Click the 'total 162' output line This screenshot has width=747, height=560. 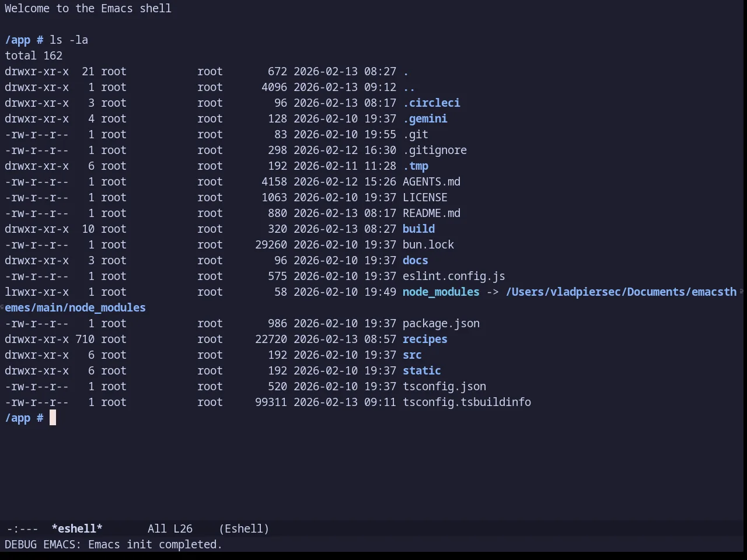pyautogui.click(x=34, y=55)
